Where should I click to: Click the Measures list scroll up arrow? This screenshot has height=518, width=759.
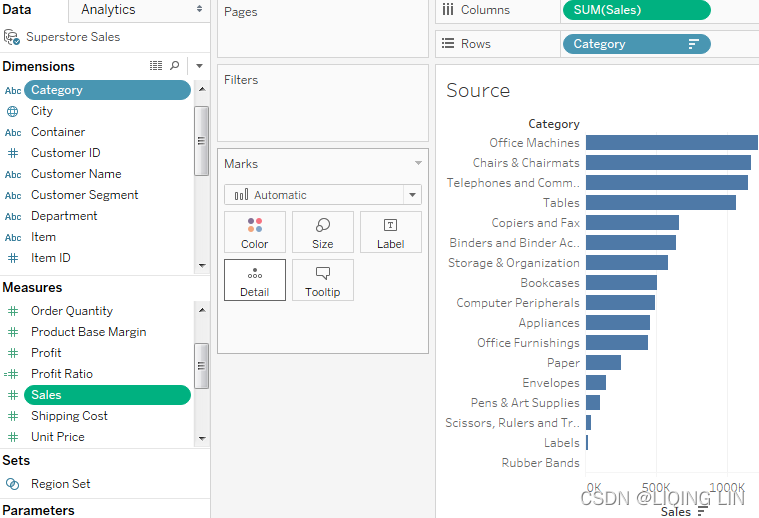(202, 310)
